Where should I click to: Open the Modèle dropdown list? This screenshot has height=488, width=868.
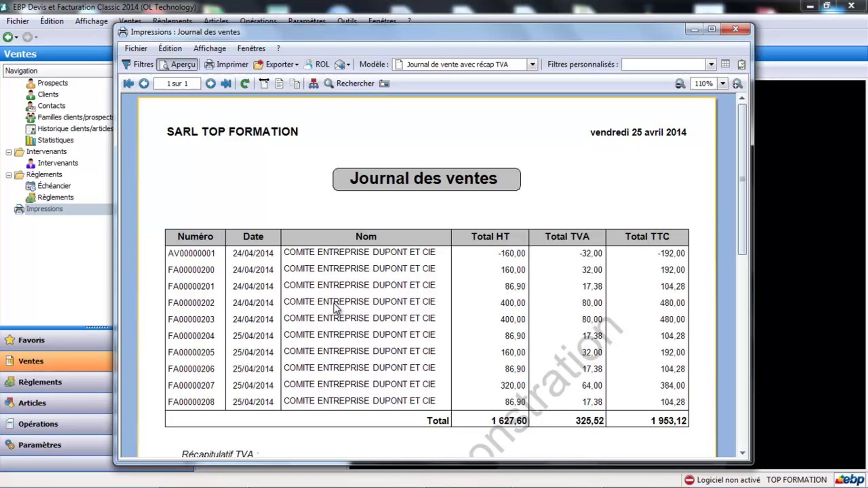[533, 65]
